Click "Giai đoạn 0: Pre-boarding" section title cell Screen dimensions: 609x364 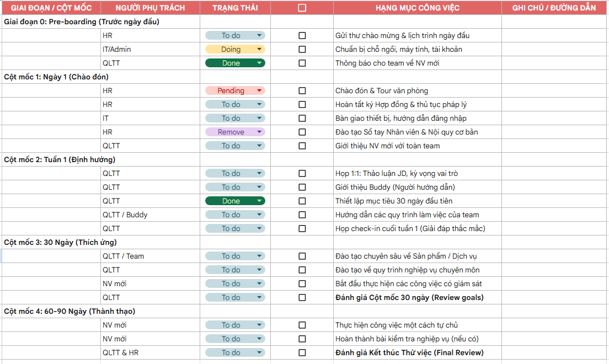(x=81, y=22)
